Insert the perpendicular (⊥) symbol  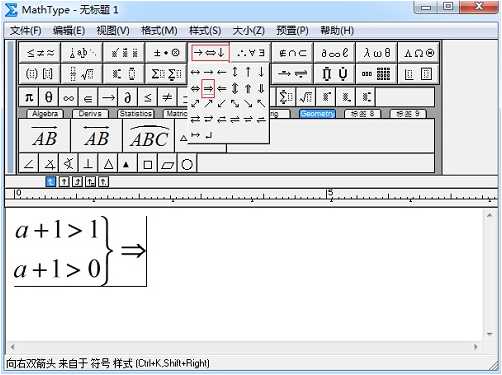[88, 164]
